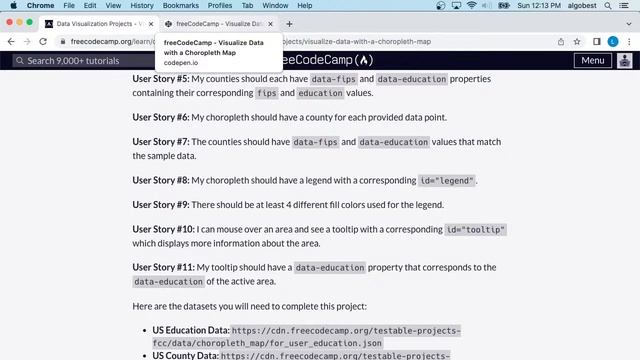Image resolution: width=640 pixels, height=360 pixels.
Task: Open the Tab menu
Action: click(247, 5)
